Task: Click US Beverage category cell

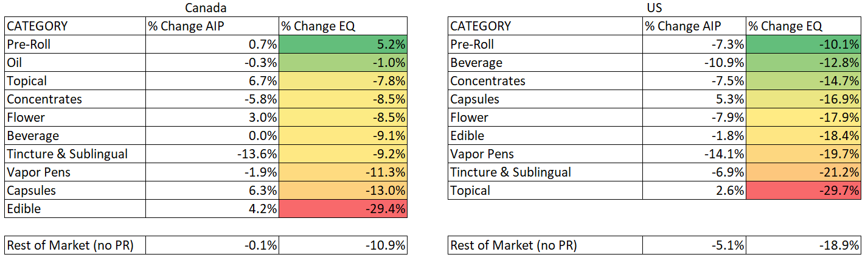Action: click(x=546, y=63)
